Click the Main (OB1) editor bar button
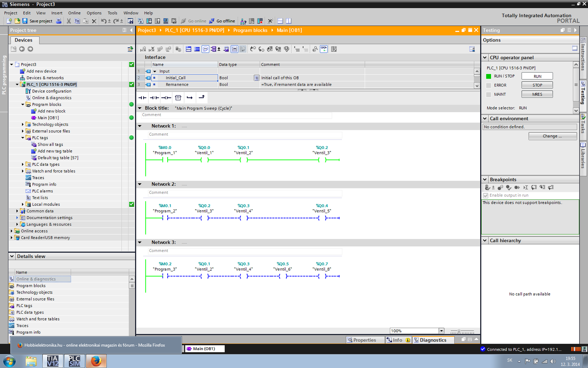The width and height of the screenshot is (588, 368). 205,349
